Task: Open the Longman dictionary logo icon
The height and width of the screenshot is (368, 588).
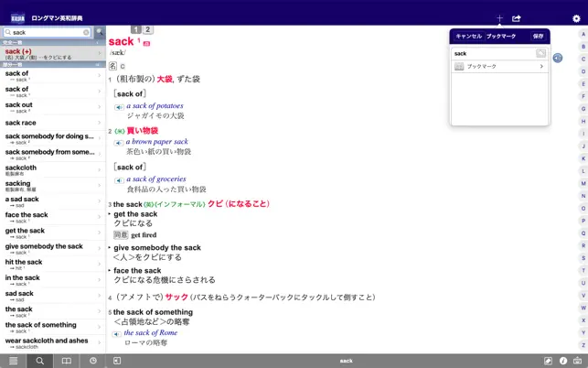Action: click(x=17, y=18)
